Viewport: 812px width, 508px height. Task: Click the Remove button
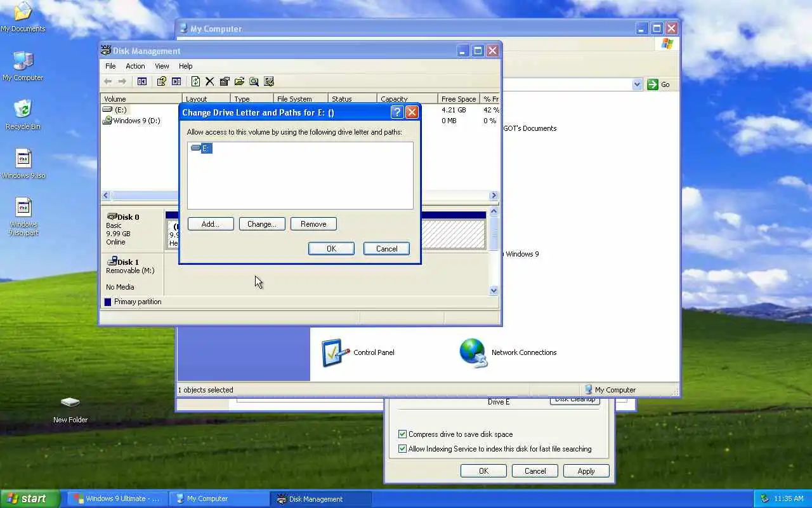coord(313,224)
